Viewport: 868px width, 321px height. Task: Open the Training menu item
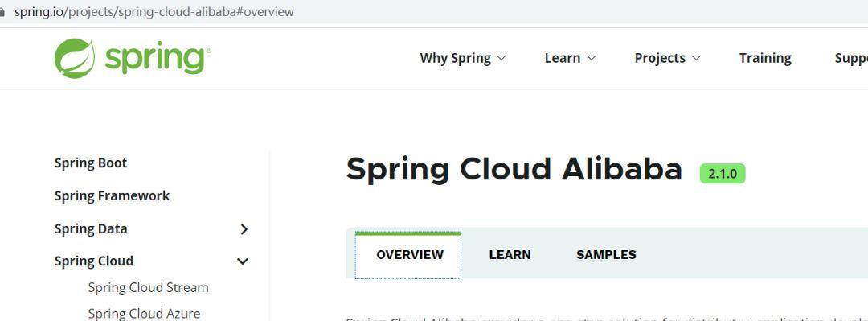pyautogui.click(x=765, y=58)
